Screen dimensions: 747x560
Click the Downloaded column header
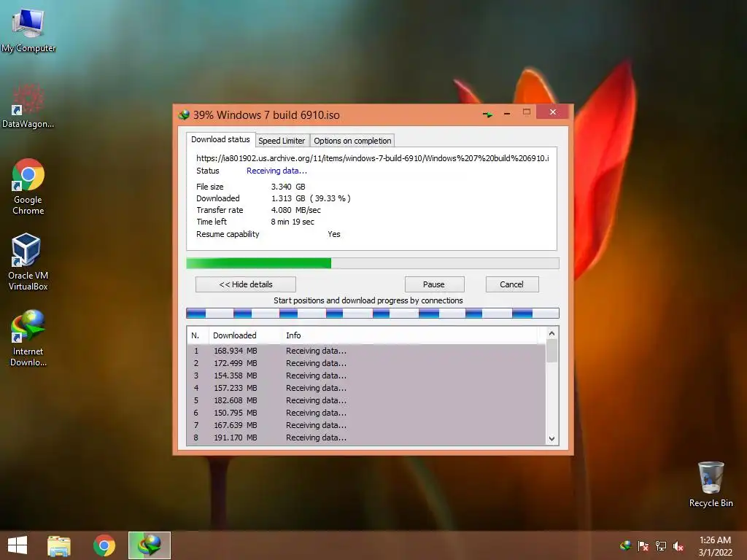pos(245,335)
